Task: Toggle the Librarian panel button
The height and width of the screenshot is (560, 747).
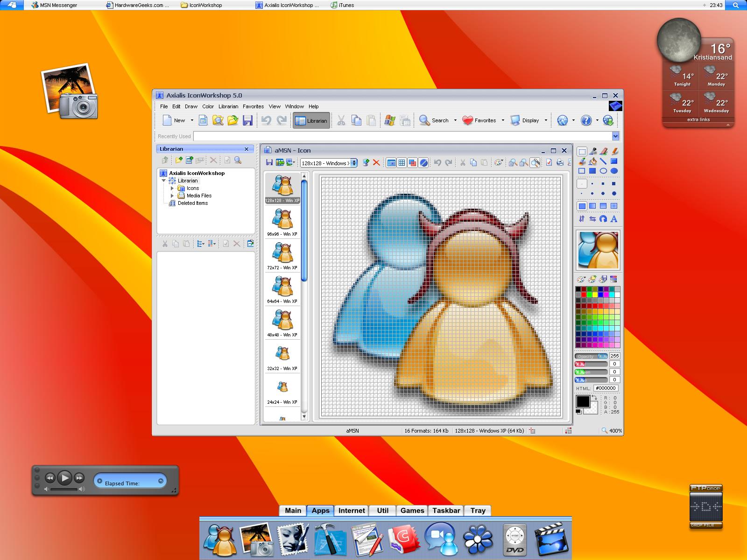Action: point(311,120)
